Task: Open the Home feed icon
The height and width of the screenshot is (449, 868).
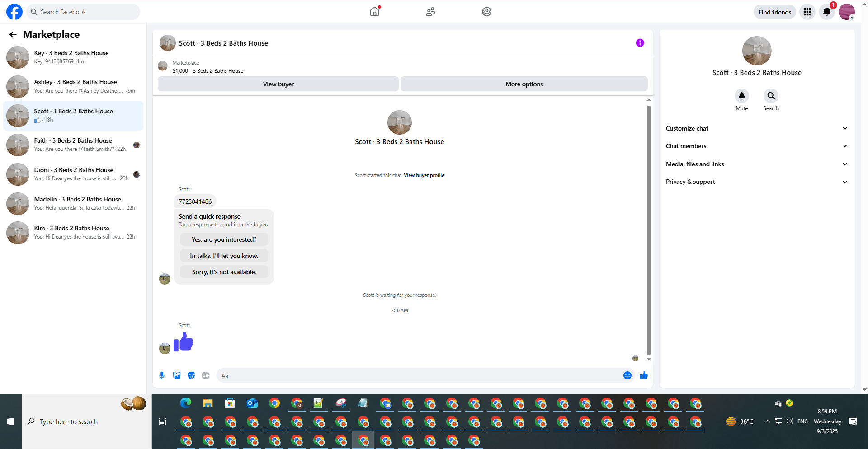Action: (375, 12)
